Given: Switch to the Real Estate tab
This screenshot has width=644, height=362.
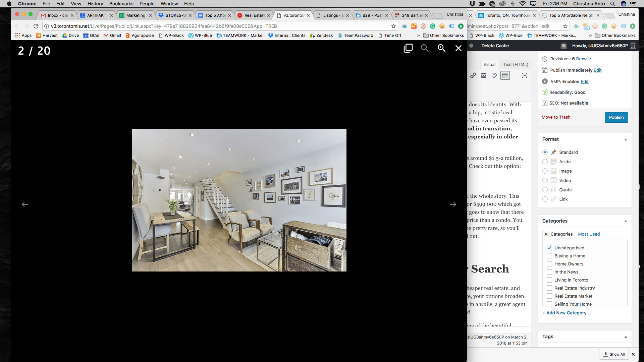Looking at the screenshot, I should 254,15.
